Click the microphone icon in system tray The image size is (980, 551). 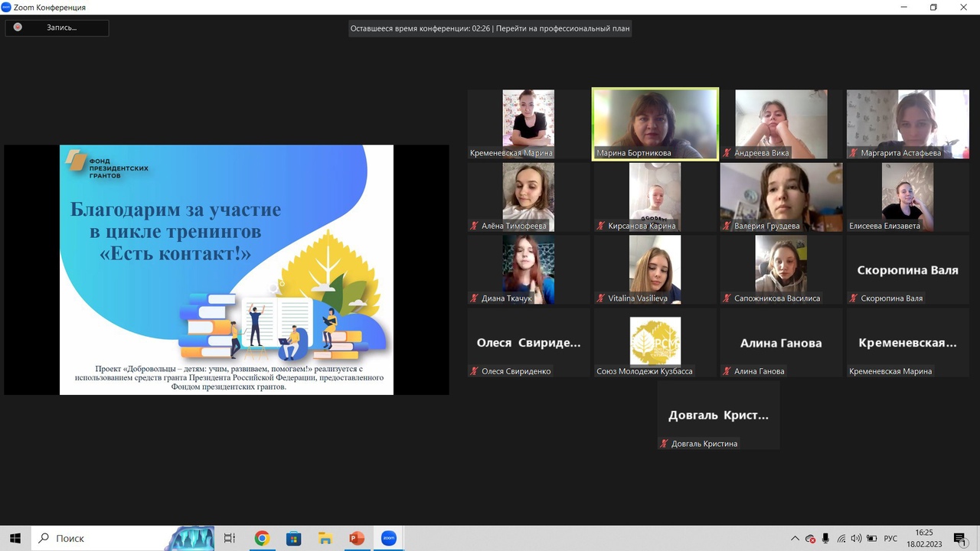(825, 539)
